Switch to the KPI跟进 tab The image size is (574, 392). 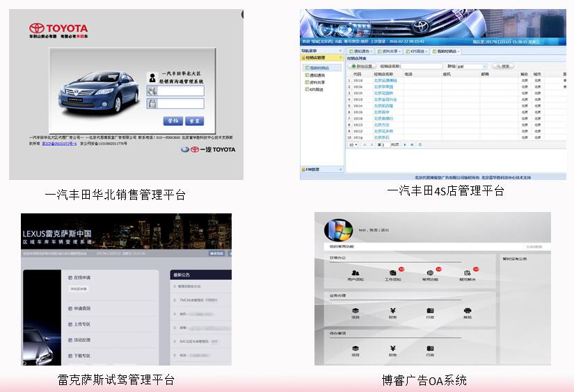click(x=417, y=51)
